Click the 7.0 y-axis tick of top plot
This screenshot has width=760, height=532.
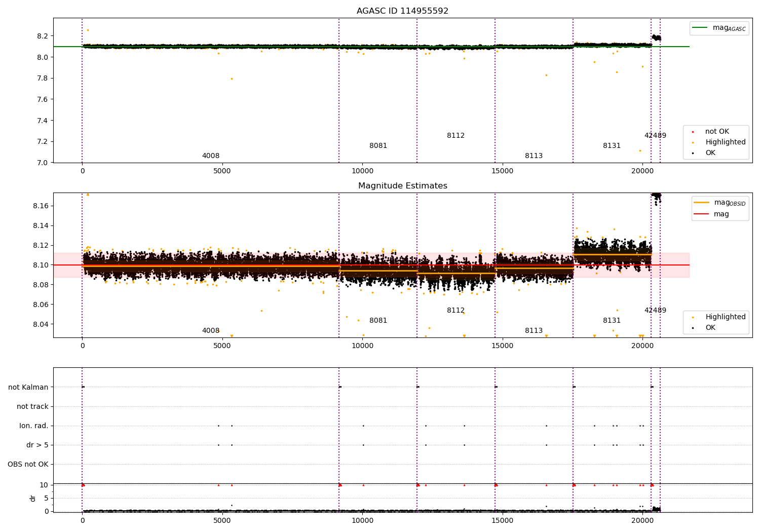click(x=43, y=163)
